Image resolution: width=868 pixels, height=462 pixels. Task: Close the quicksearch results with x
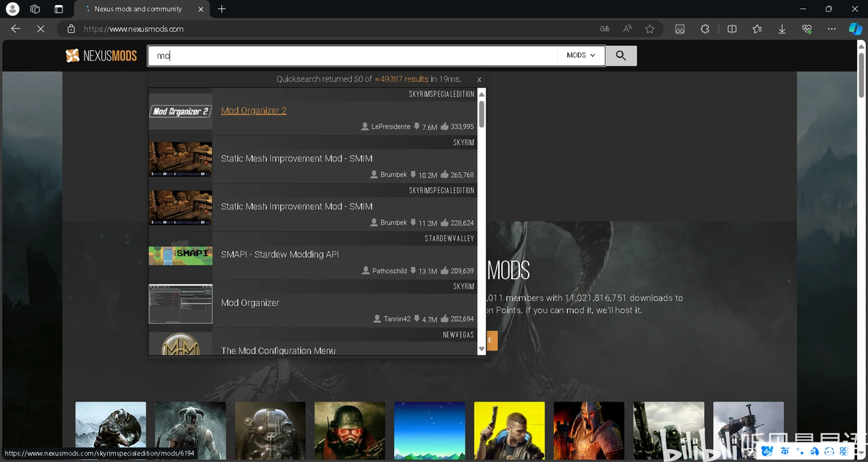click(x=479, y=79)
